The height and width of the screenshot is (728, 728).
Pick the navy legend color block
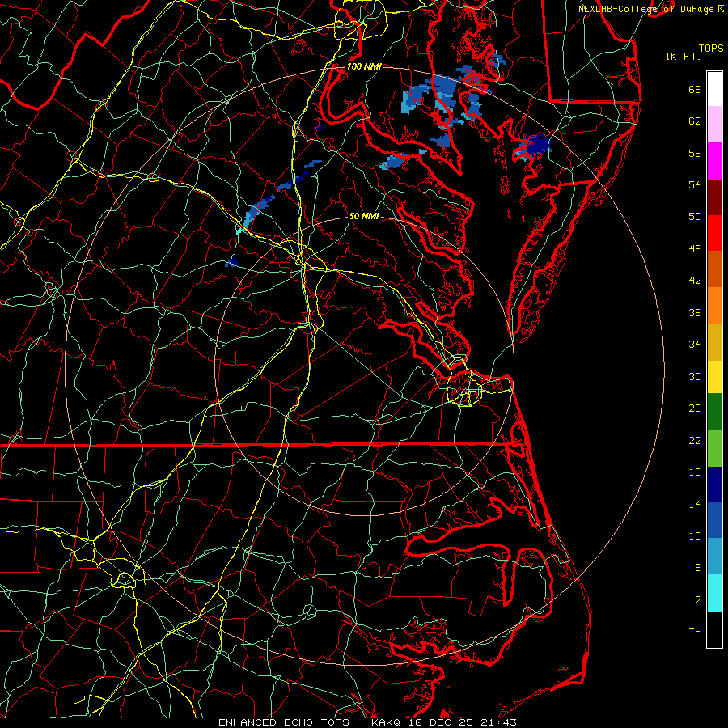(x=714, y=485)
